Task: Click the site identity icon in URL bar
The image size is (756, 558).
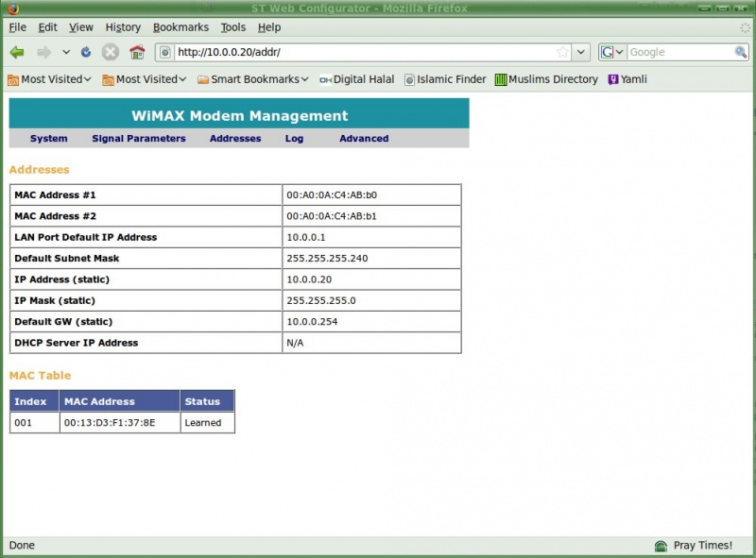Action: (x=164, y=52)
